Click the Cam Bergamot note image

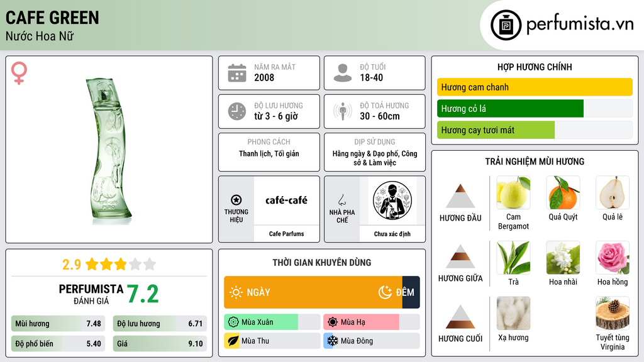(513, 192)
